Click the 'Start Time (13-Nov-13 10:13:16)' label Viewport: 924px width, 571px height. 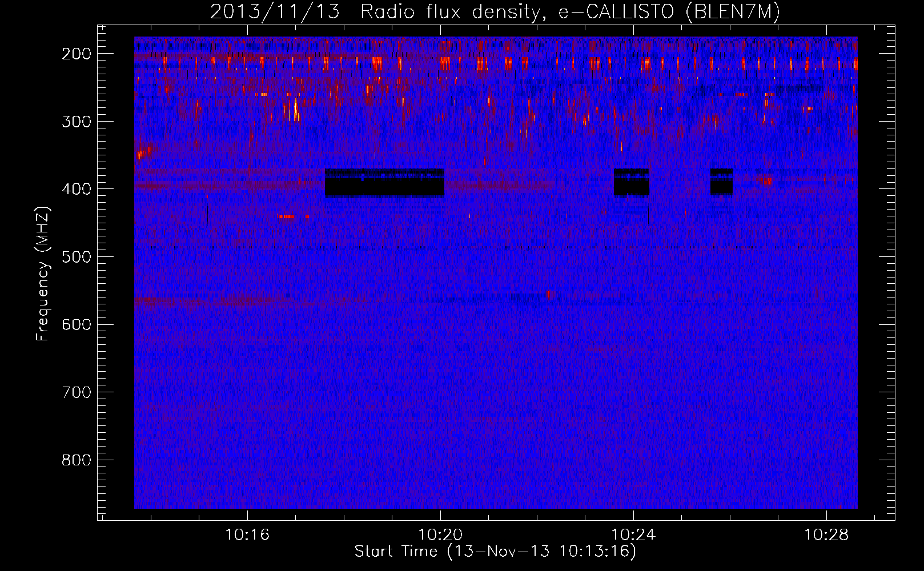[x=495, y=552]
